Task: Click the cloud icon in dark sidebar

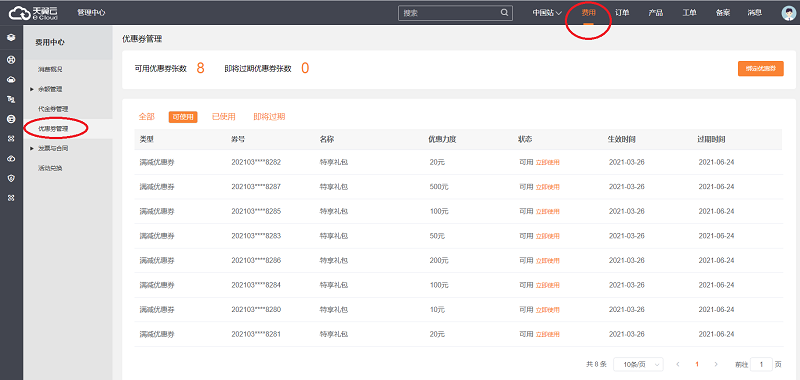Action: pos(11,80)
